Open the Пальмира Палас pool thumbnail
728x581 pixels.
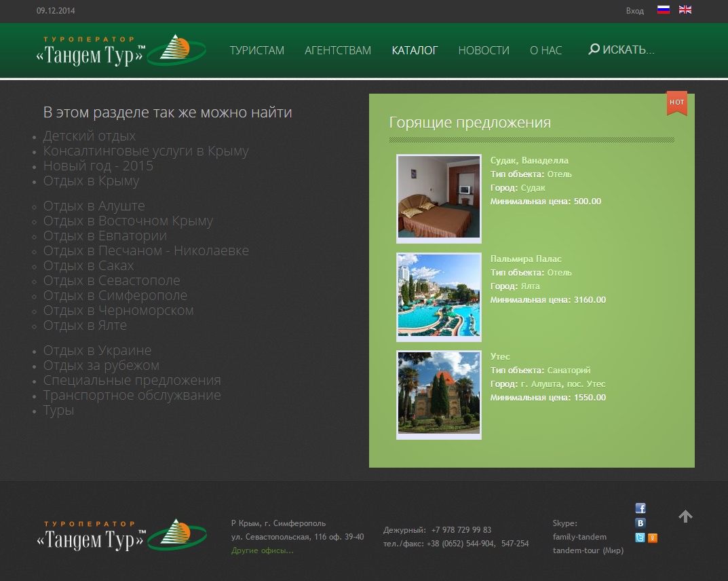tap(439, 295)
